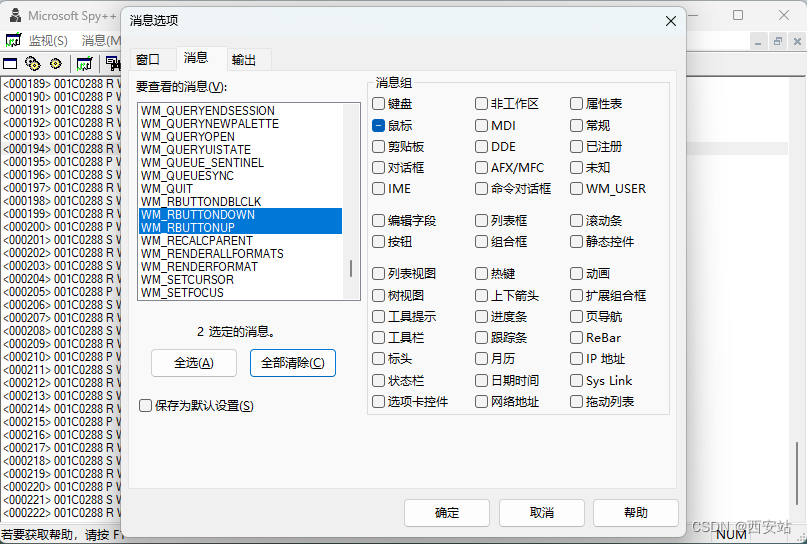Check the 已注册 checkbox
807x544 pixels.
(576, 147)
